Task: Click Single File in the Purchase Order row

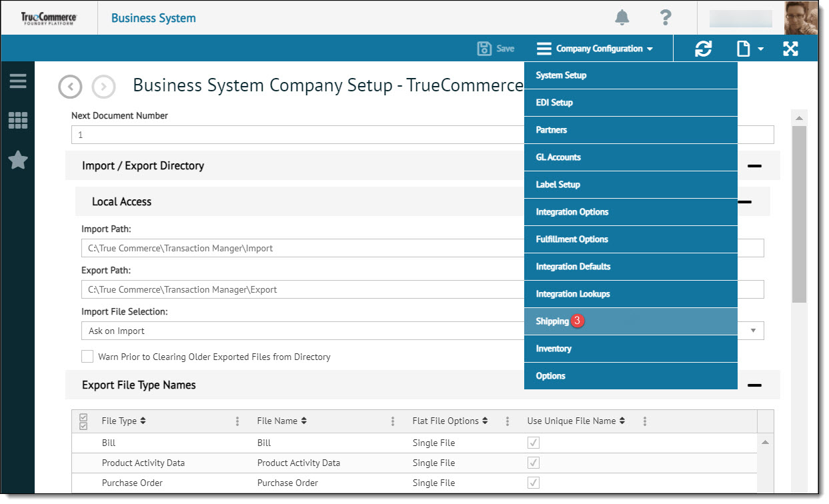Action: pos(434,483)
